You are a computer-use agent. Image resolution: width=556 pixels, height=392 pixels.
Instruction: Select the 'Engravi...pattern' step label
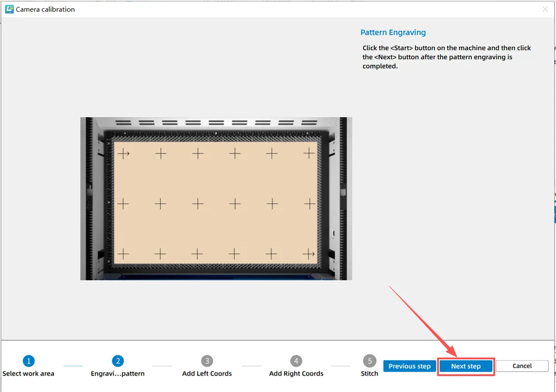pyautogui.click(x=118, y=374)
